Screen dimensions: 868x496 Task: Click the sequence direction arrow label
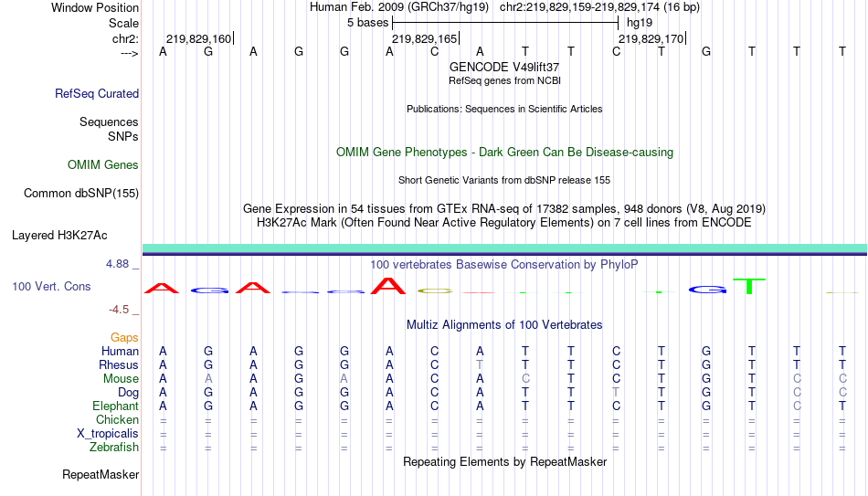130,53
